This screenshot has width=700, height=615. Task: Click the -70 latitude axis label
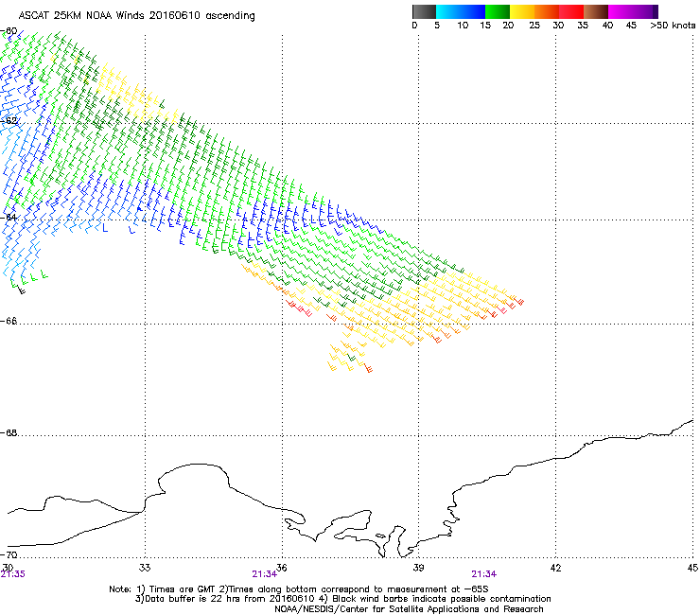click(9, 554)
